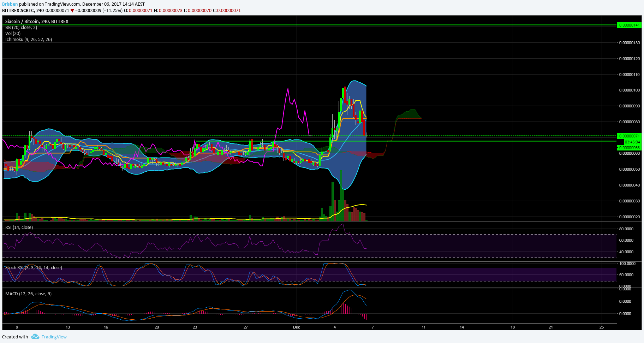Click the red down-triangle change indicator

[x=72, y=11]
